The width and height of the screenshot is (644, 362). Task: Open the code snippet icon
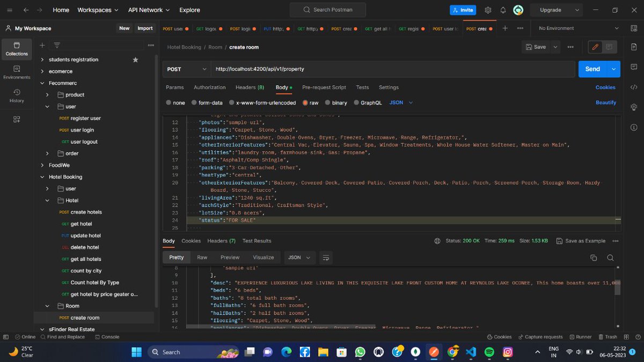(634, 87)
